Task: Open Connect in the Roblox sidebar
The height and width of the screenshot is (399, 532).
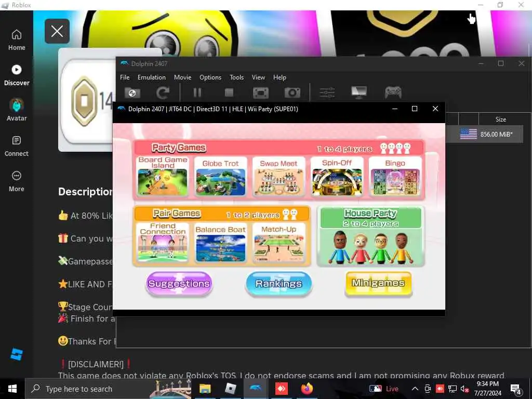Action: 17,146
